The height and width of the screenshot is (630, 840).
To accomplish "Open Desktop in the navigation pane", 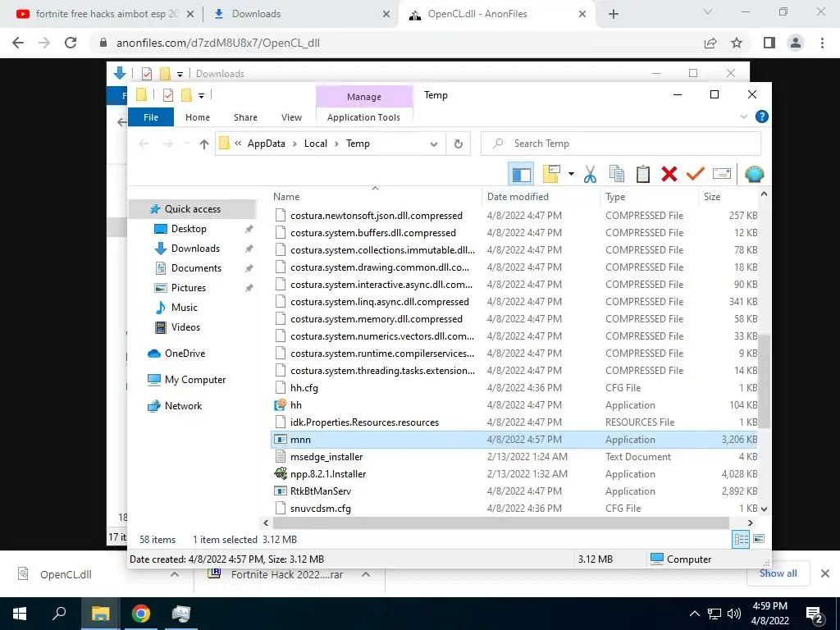I will [x=189, y=229].
